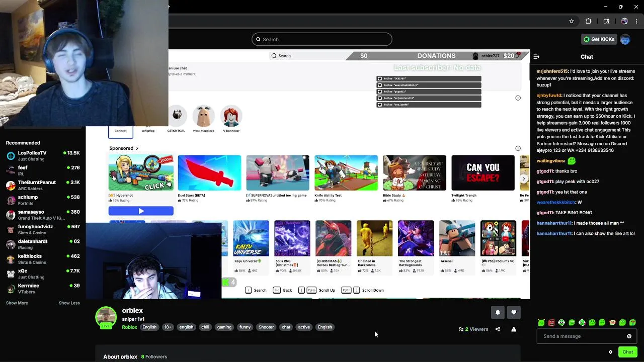Select the last emote with heart eyes
The height and width of the screenshot is (362, 644).
pos(632,322)
